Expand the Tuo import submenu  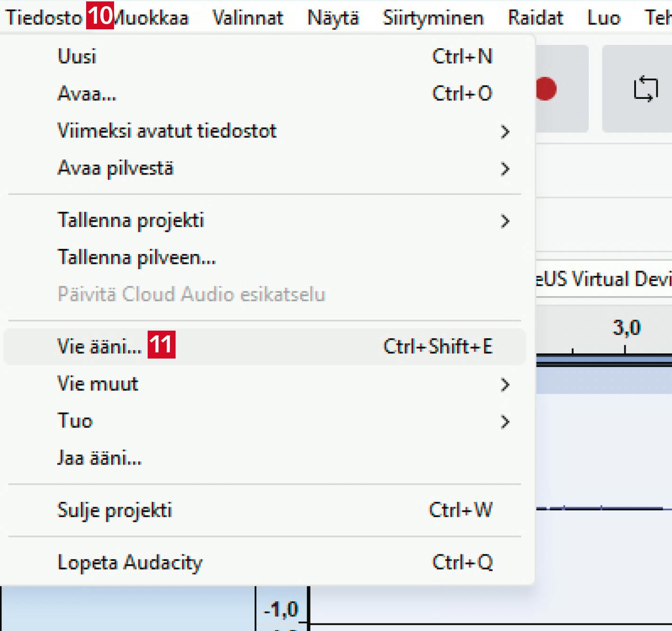pyautogui.click(x=75, y=421)
